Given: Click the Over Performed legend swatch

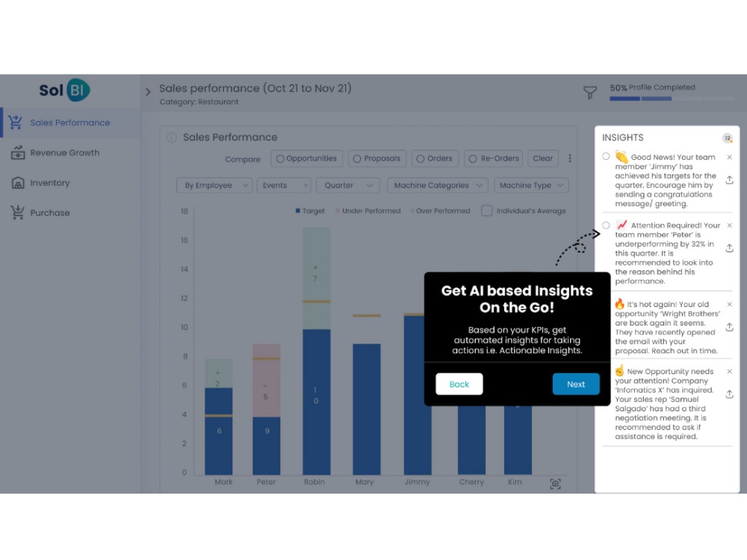Looking at the screenshot, I should 412,211.
